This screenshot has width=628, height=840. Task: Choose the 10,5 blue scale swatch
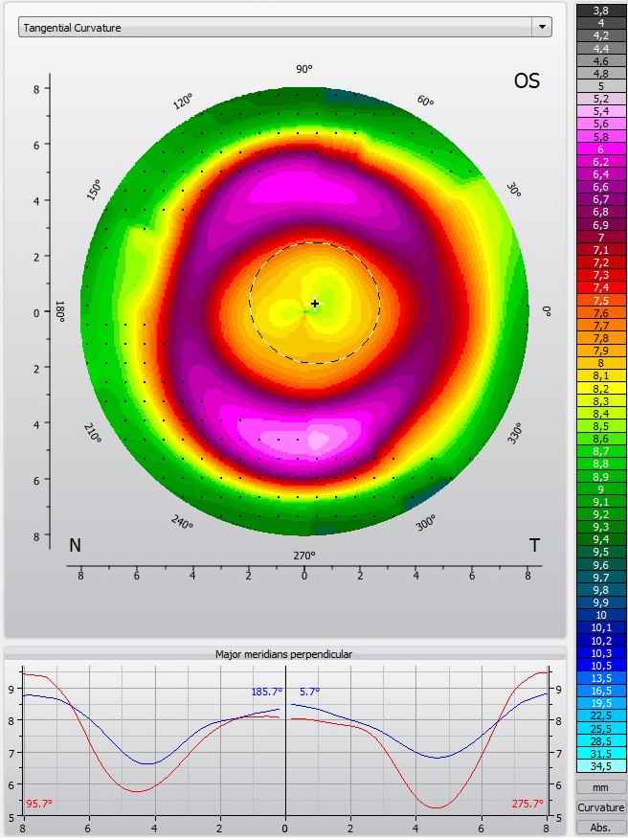click(x=600, y=666)
